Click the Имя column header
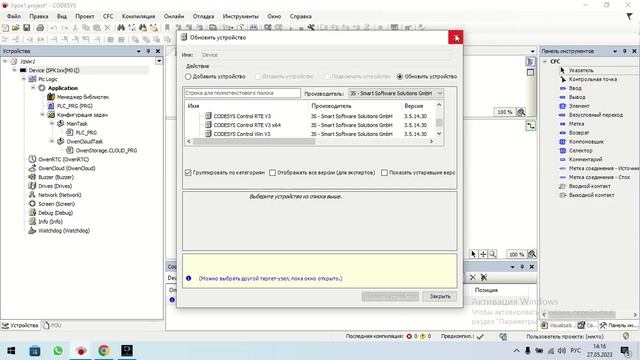Viewport: 640px width, 360px height. [x=193, y=106]
